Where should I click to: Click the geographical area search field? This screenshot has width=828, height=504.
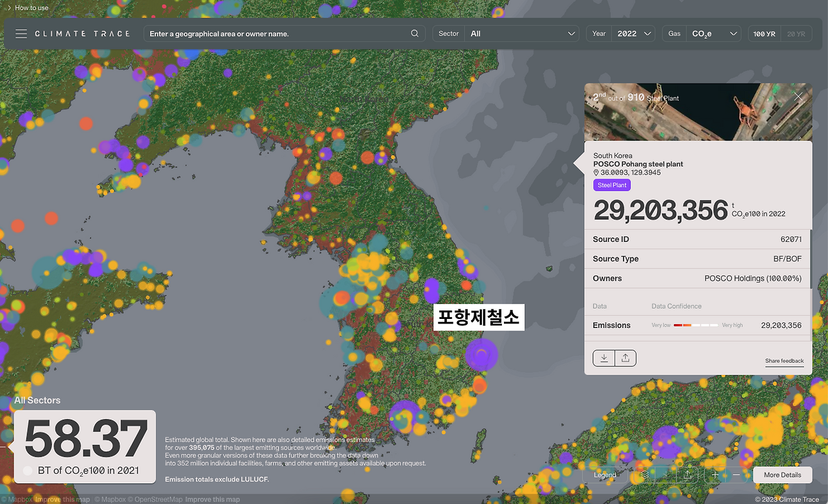click(272, 33)
